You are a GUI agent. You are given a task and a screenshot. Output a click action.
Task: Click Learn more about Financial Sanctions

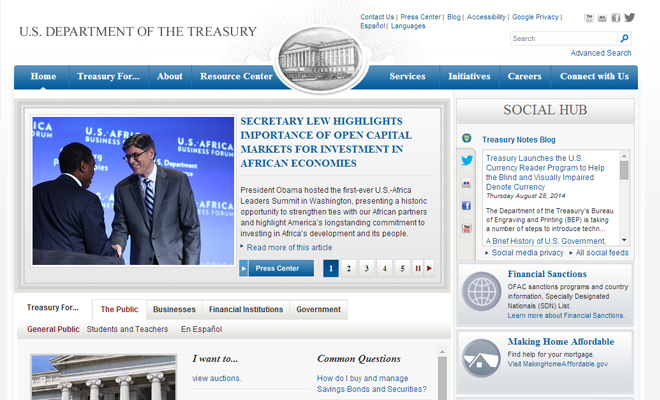(x=566, y=315)
